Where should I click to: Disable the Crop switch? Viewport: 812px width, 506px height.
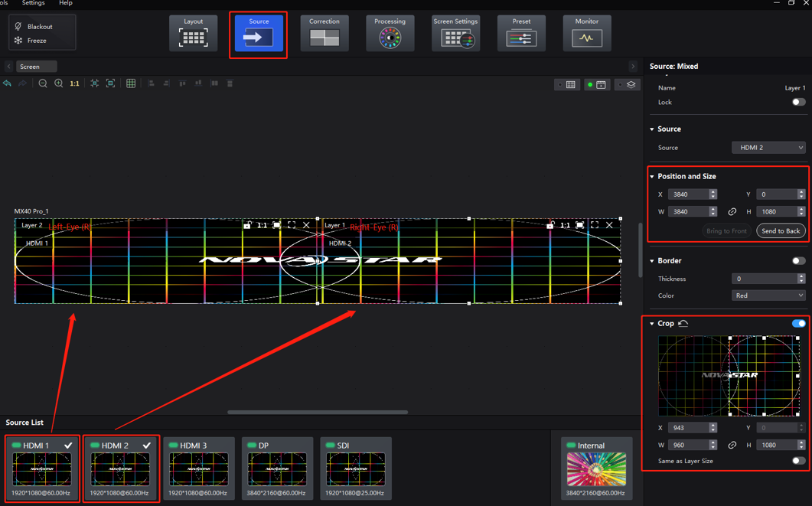(x=798, y=323)
